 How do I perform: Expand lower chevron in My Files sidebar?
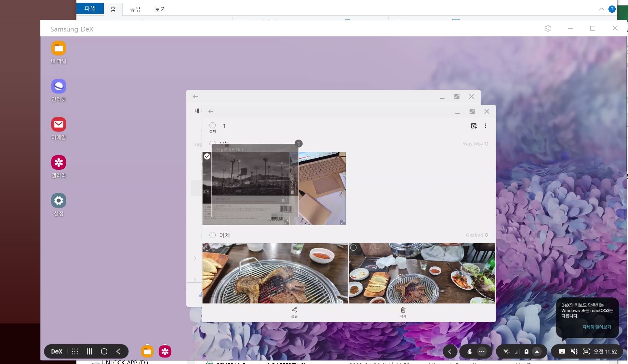195,279
